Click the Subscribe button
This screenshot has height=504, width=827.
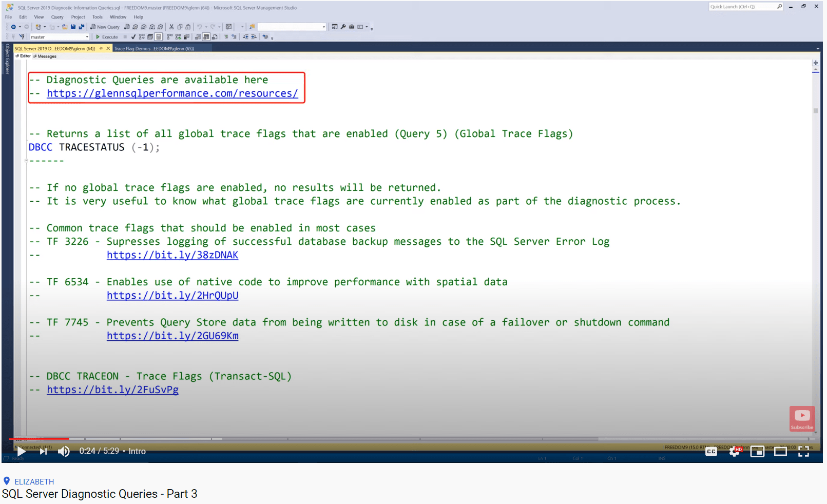[x=802, y=418]
